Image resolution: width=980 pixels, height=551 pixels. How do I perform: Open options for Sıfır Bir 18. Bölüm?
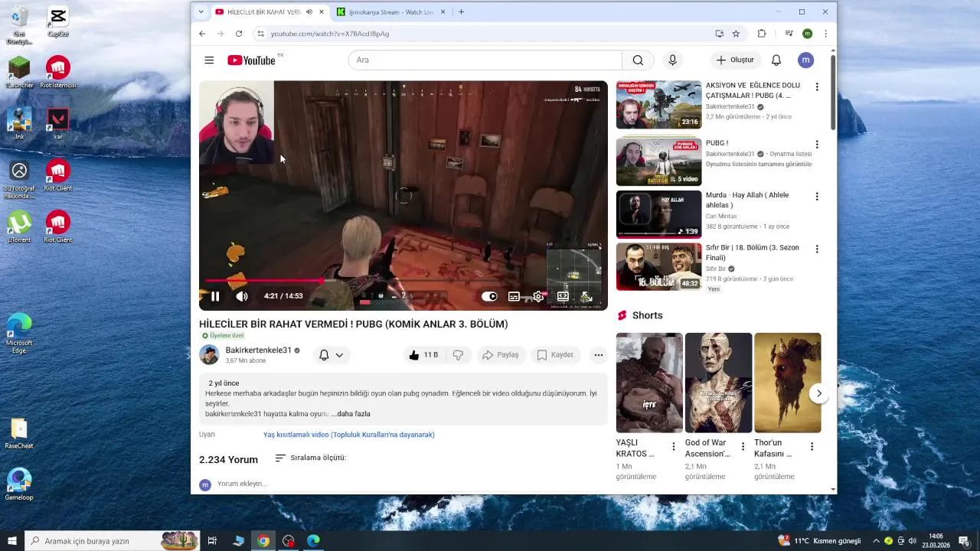(x=817, y=249)
